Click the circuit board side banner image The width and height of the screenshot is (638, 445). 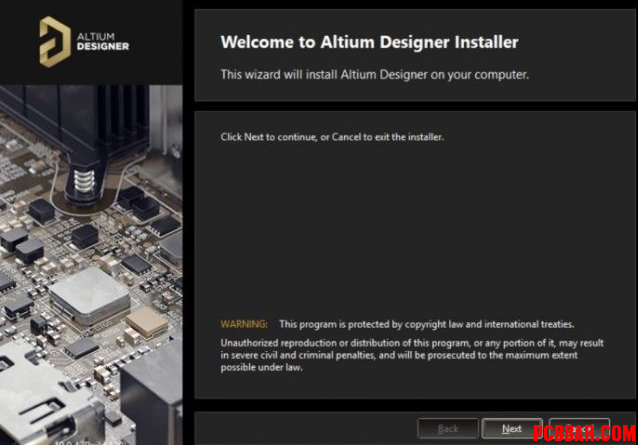click(x=91, y=265)
